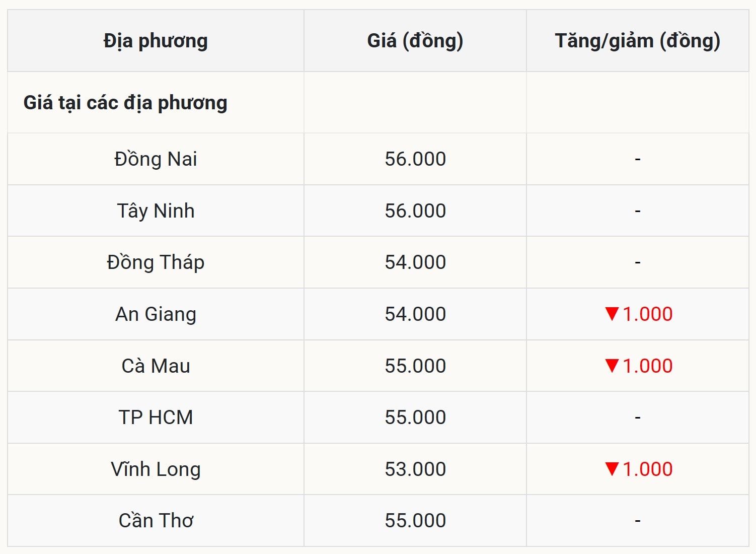Select the TP HCM cell
Viewport: 756px width, 554px height.
point(156,418)
